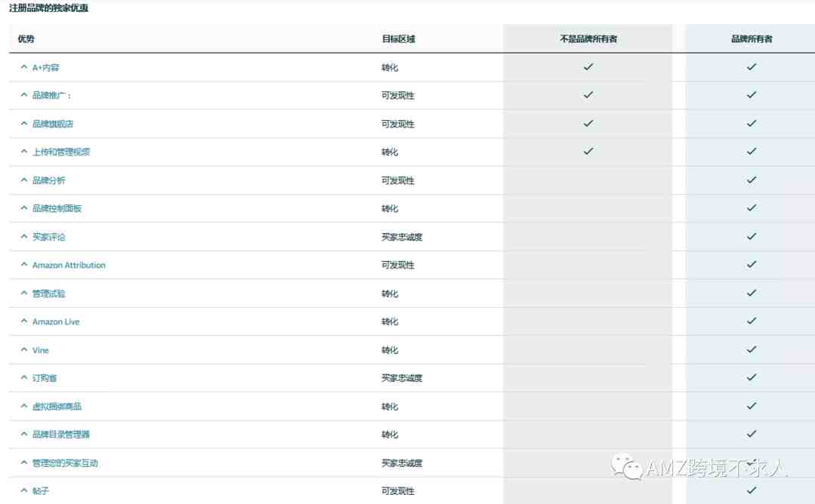The height and width of the screenshot is (504, 815).
Task: Click 品牌分析 checkmark under 品牌所有者
Action: [x=751, y=180]
